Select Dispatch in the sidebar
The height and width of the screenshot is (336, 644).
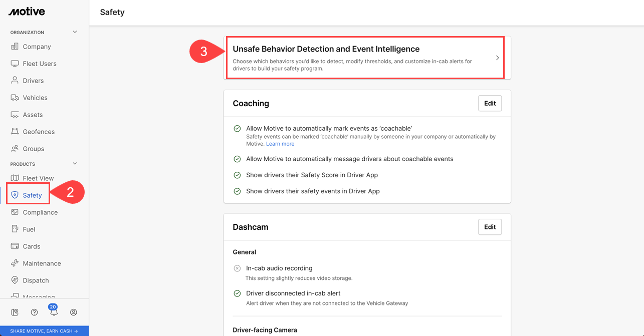(36, 280)
